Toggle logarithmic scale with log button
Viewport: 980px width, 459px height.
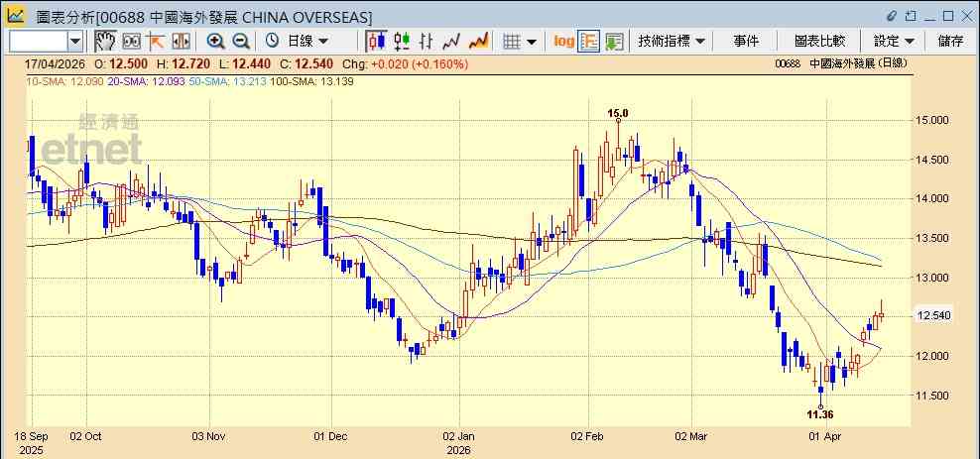[x=563, y=42]
